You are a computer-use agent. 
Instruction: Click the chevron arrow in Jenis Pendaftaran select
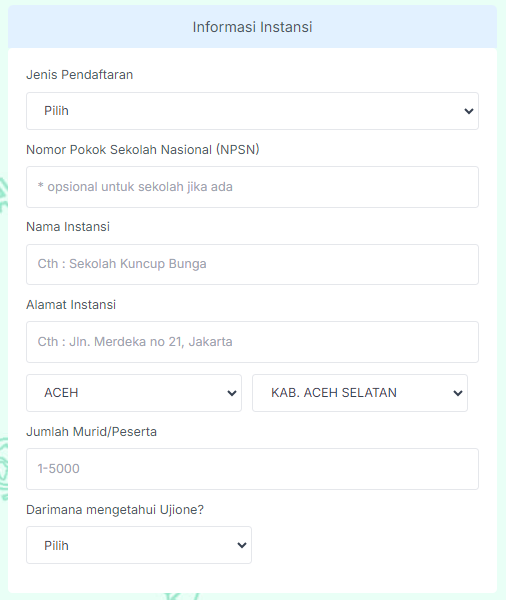[x=469, y=111]
